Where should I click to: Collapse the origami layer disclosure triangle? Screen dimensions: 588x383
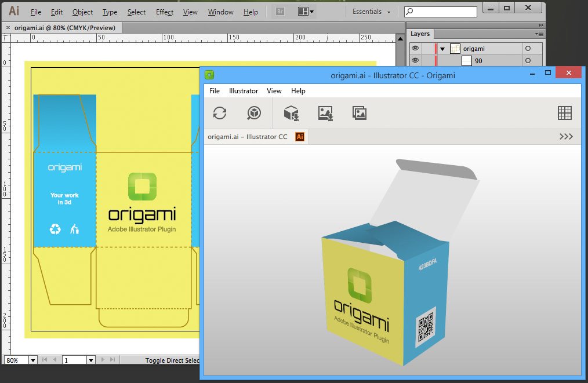442,49
